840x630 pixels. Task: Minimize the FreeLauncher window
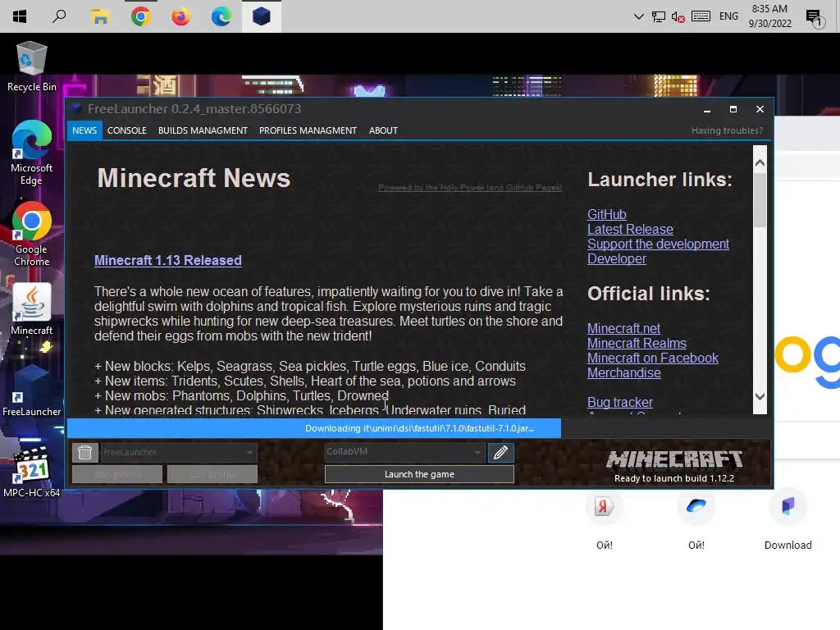click(706, 109)
